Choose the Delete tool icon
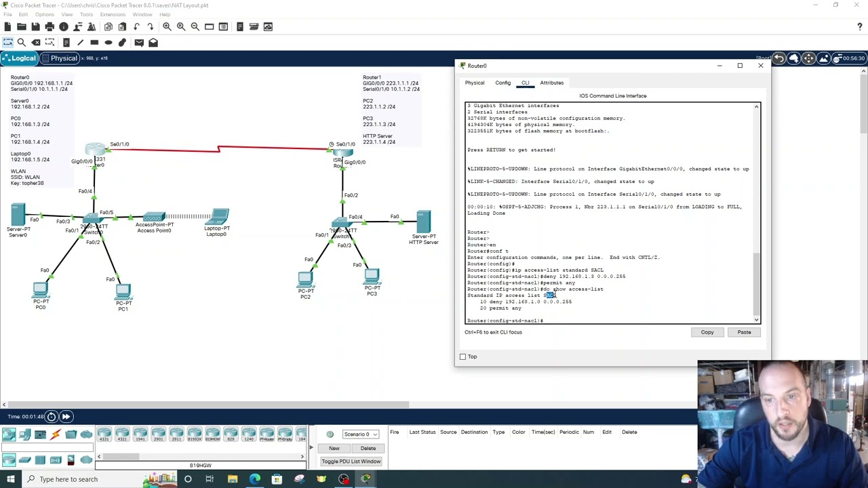Viewport: 868px width, 488px height. tap(35, 42)
